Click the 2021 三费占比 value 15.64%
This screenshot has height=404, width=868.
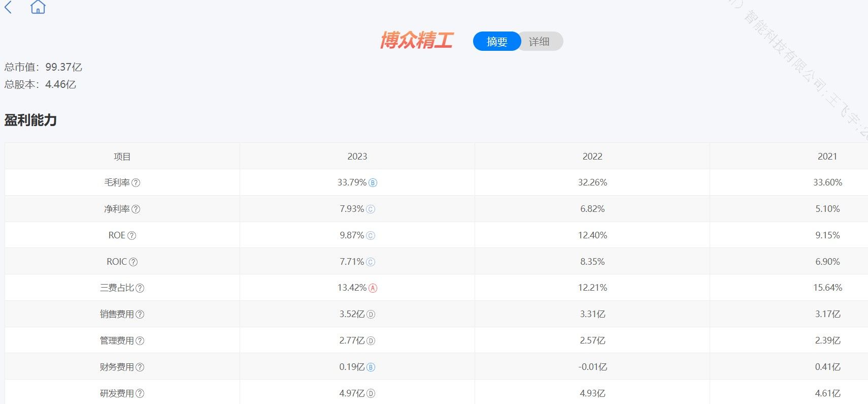(x=827, y=288)
